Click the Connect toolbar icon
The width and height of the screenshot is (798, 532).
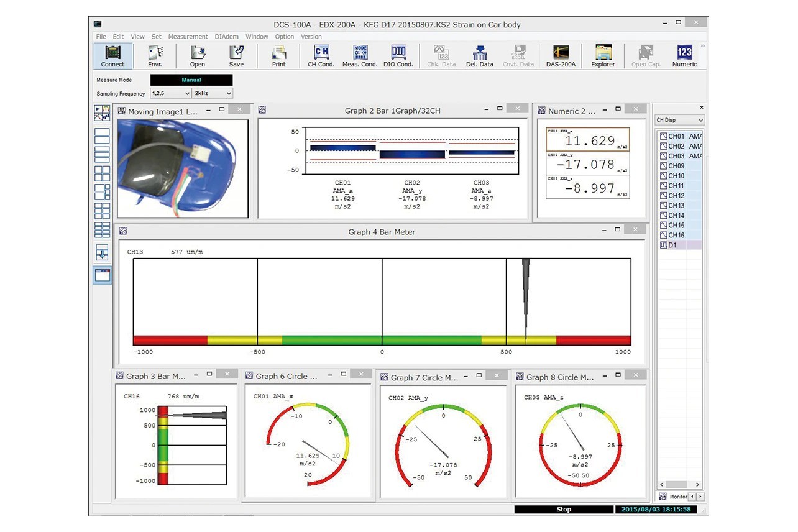112,56
